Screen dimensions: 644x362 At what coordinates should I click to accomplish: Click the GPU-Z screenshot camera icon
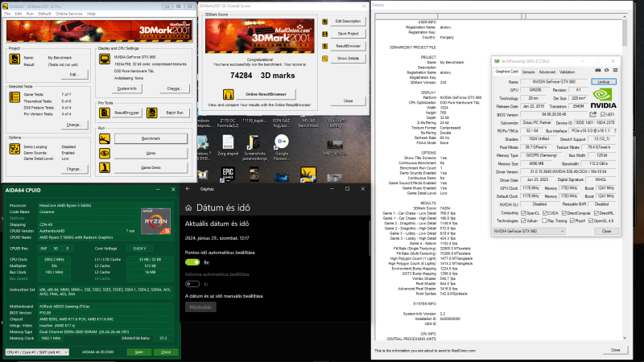click(x=598, y=71)
